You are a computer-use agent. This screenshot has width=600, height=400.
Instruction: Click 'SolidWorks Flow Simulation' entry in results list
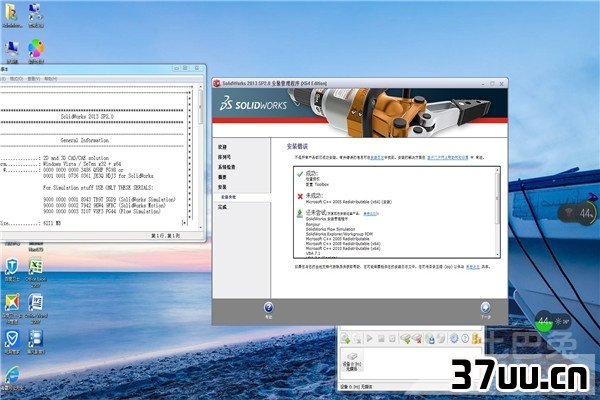coord(330,229)
